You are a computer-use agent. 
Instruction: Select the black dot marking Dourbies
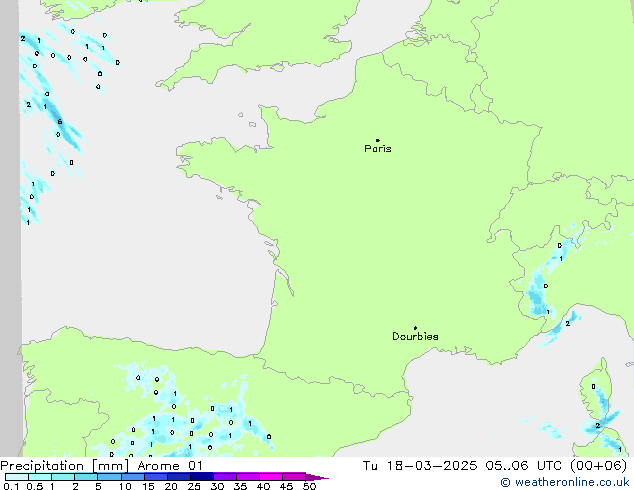pyautogui.click(x=415, y=328)
